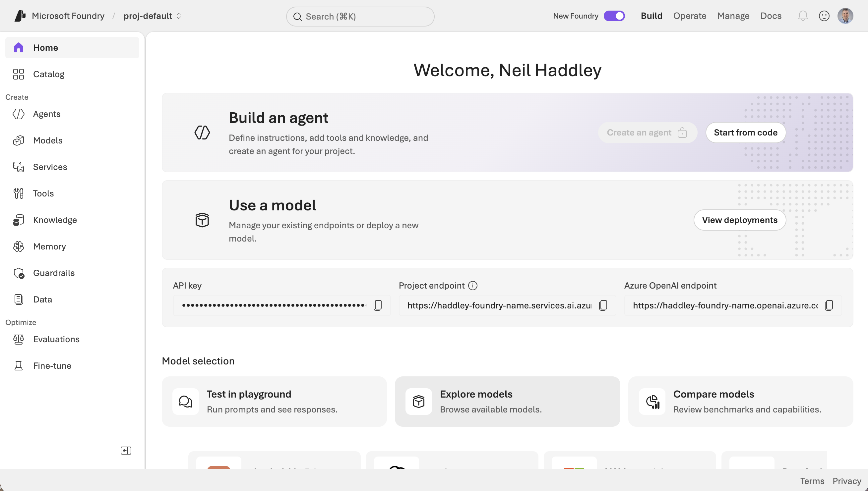Expand the proj-default project selector
This screenshot has height=491, width=868.
[x=153, y=16]
